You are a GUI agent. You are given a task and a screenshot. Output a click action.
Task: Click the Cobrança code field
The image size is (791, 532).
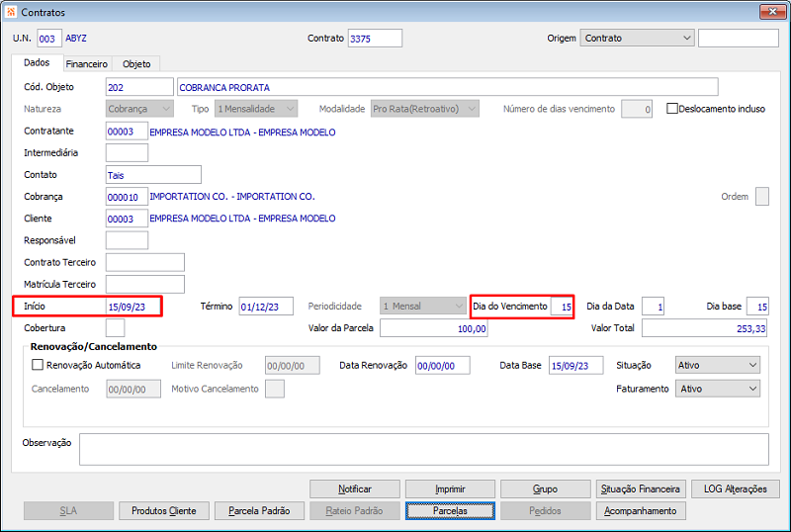coord(128,197)
